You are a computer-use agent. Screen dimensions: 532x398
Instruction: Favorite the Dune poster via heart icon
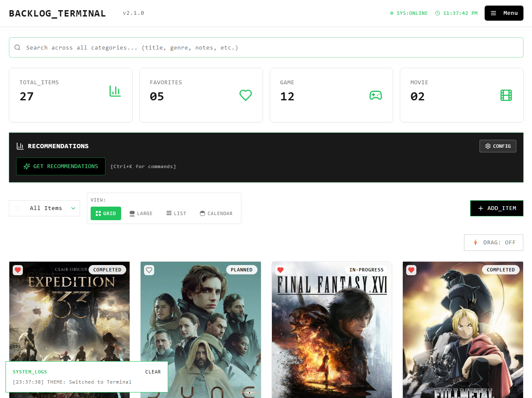[149, 270]
